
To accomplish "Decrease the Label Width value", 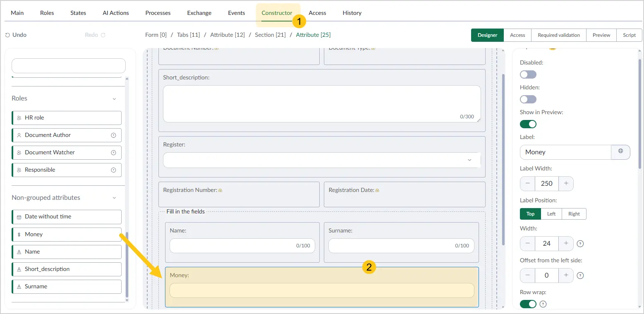I will (527, 183).
